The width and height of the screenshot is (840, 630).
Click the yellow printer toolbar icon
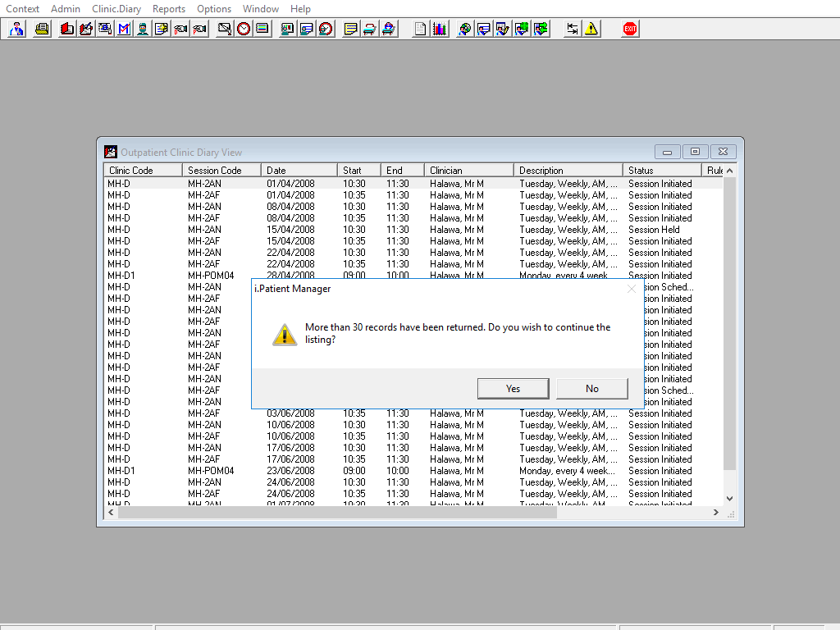pyautogui.click(x=42, y=29)
